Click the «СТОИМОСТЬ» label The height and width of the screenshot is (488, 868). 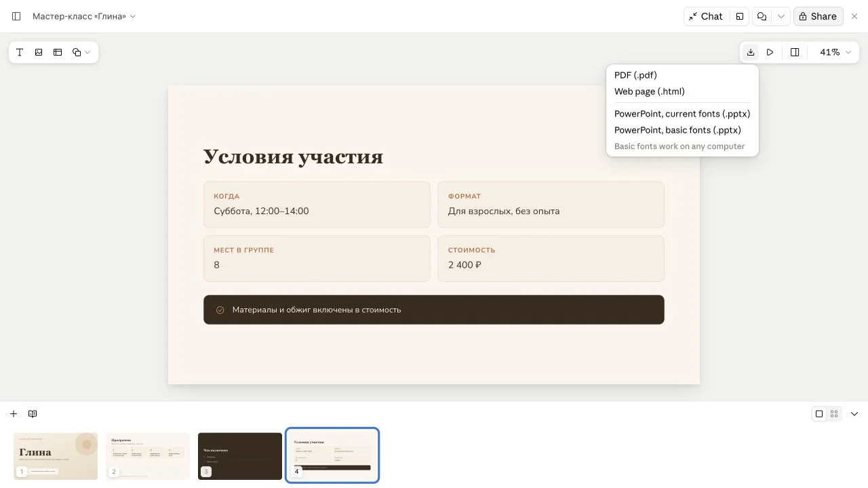click(472, 250)
